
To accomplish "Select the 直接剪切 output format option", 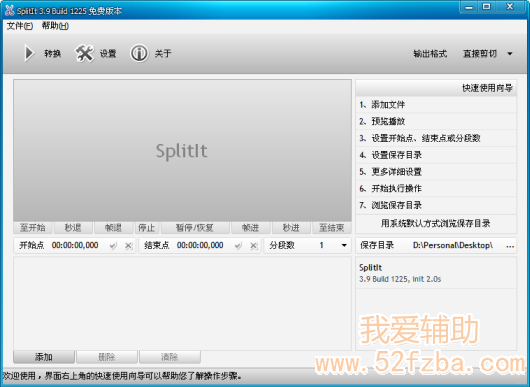I will [x=480, y=53].
